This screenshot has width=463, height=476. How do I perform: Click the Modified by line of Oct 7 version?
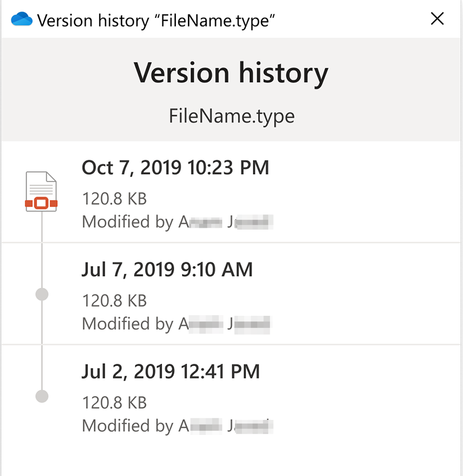click(177, 222)
